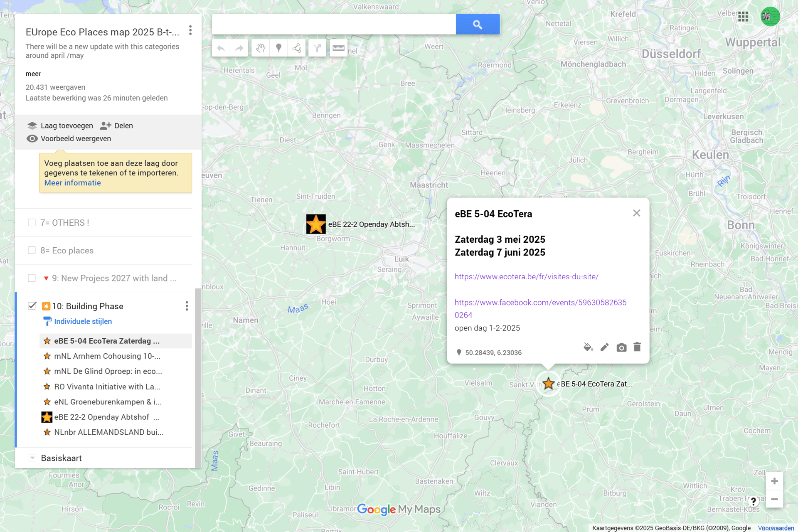Screen dimensions: 798x532
Task: Click the paint bucket style icon
Action: click(588, 347)
